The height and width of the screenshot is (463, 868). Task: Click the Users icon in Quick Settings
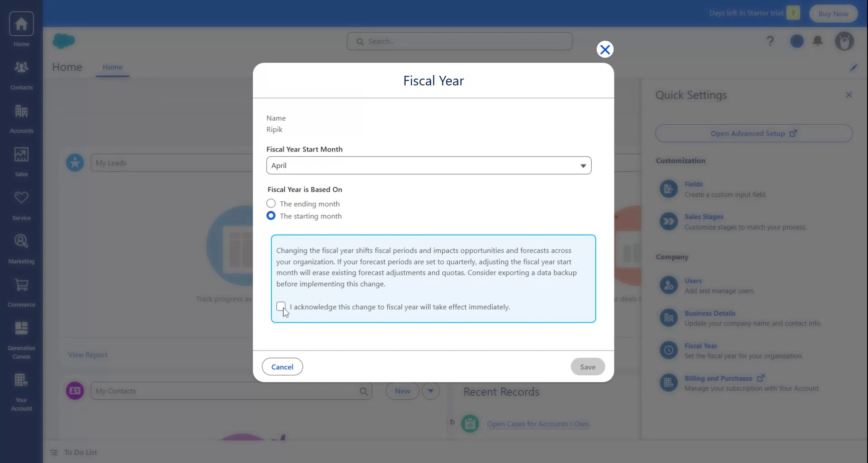click(669, 285)
